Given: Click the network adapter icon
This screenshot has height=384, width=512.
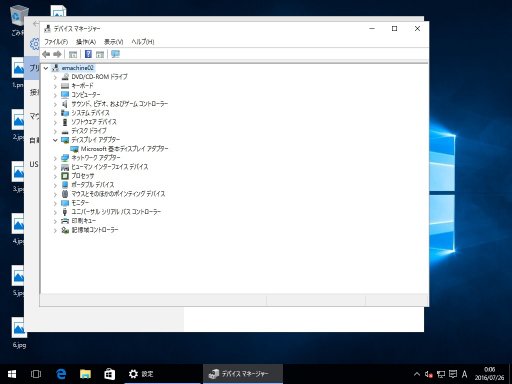Looking at the screenshot, I should [65, 158].
